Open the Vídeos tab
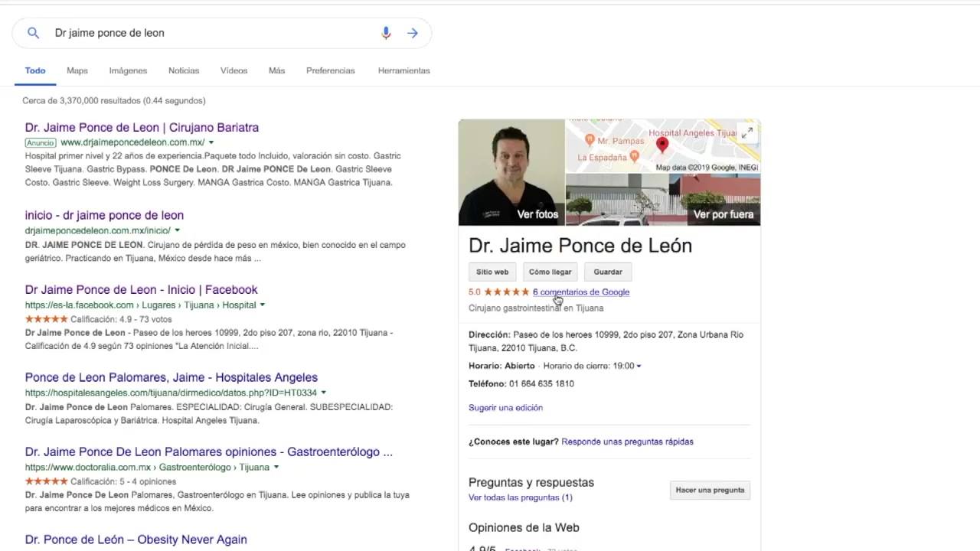Viewport: 980px width, 551px height. [234, 70]
